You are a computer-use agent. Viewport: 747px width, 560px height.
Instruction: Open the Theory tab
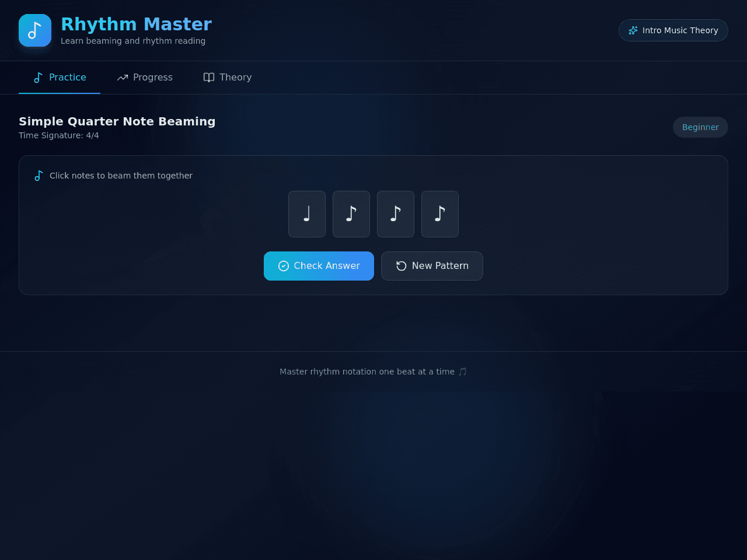click(228, 78)
